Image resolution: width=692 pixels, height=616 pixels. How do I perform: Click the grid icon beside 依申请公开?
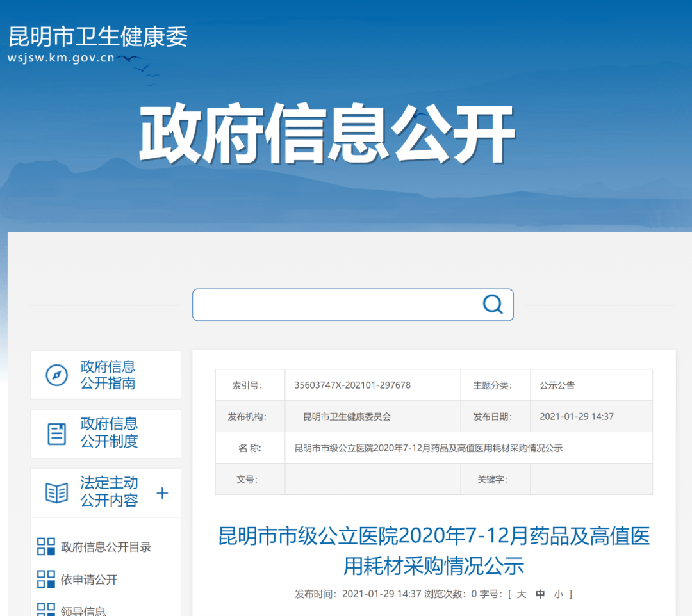point(46,579)
